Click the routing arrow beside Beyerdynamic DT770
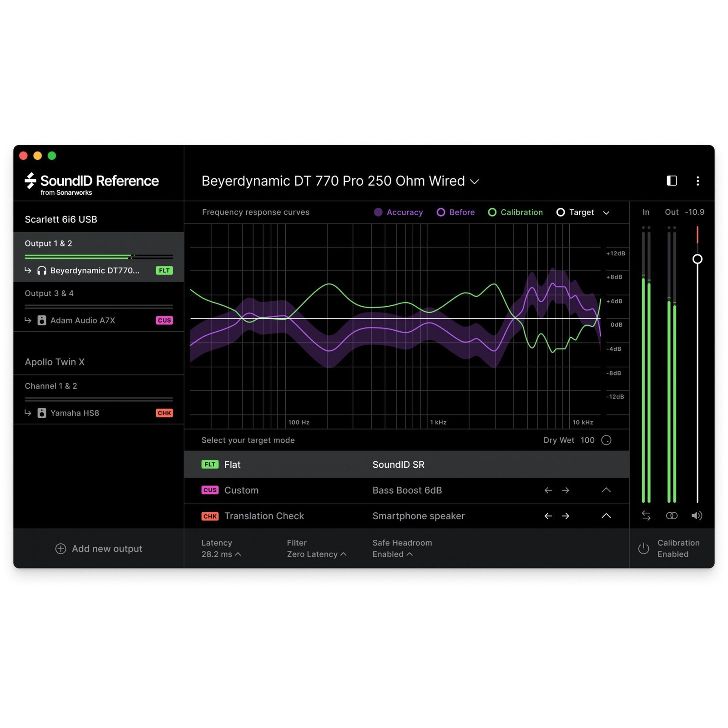The image size is (728, 728). click(x=28, y=270)
